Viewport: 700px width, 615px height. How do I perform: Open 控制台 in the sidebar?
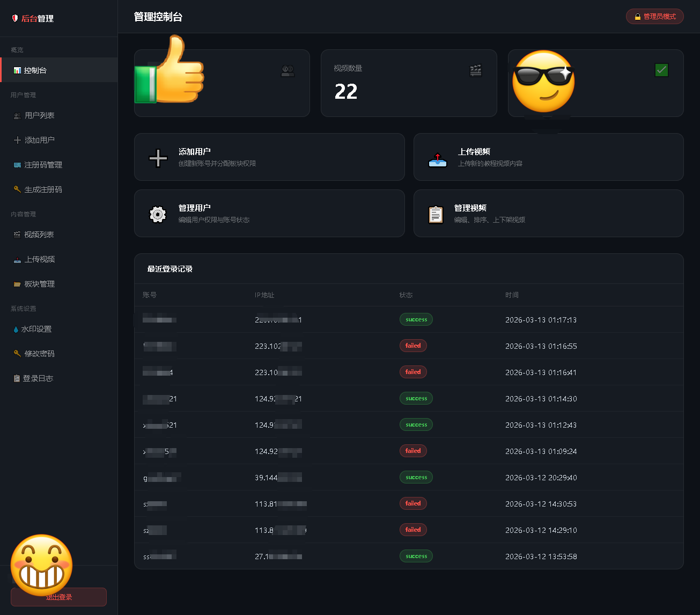click(35, 70)
